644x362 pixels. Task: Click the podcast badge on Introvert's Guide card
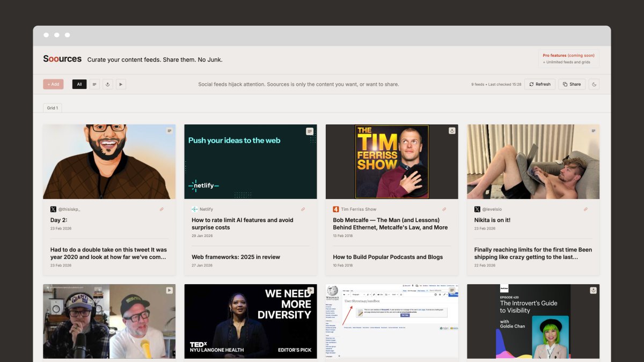[x=593, y=290]
